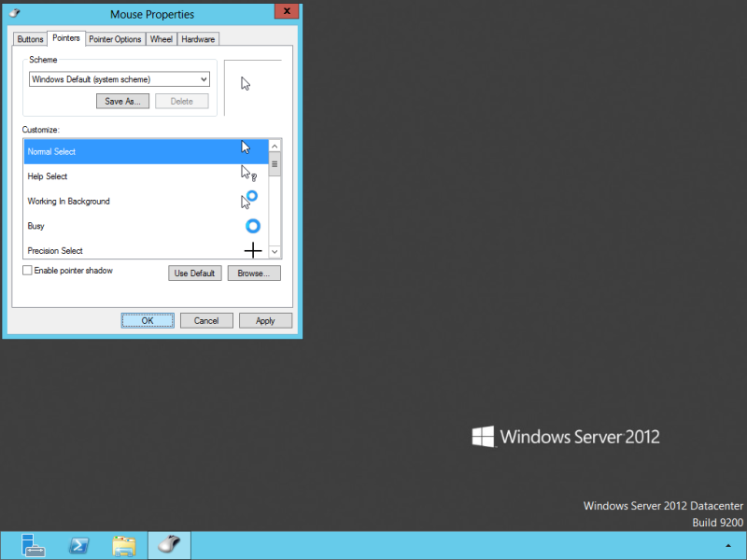Open the Scheme dropdown list
This screenshot has height=560, width=747.
coord(204,79)
